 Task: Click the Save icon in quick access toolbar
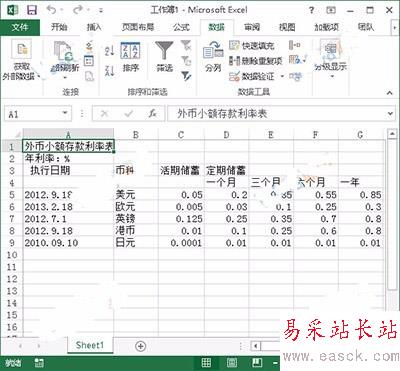32,10
